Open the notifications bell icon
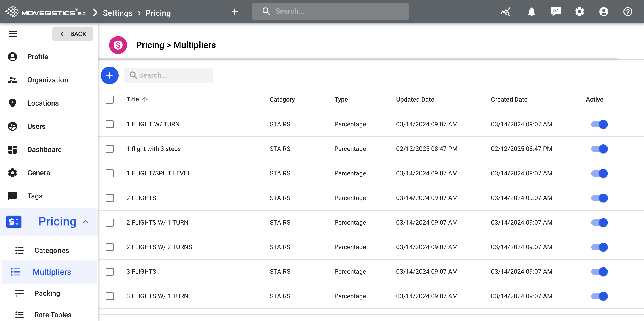Screen dimensions: 644x321 click(531, 12)
